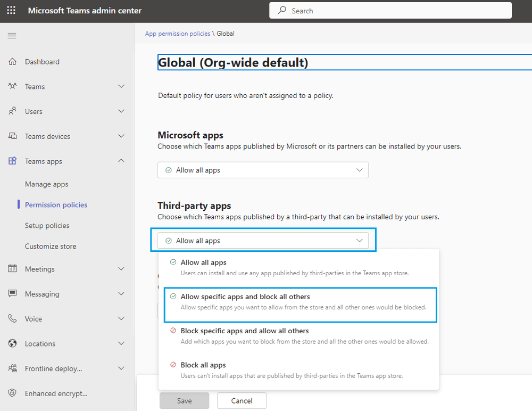Click the Teams apps icon

(12, 161)
